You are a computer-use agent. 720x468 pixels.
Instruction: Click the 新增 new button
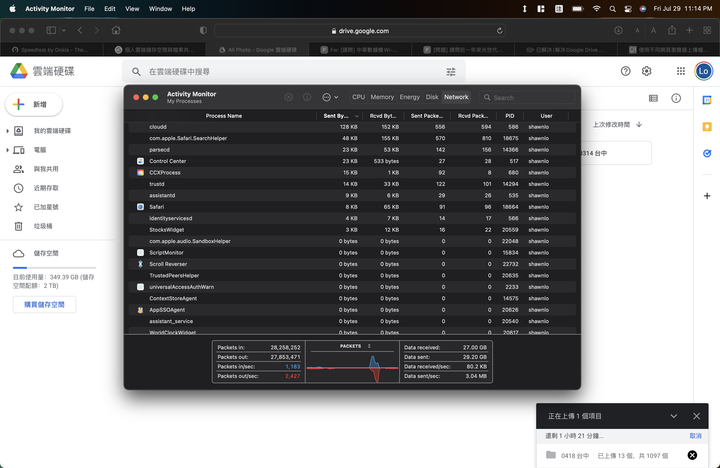click(34, 104)
